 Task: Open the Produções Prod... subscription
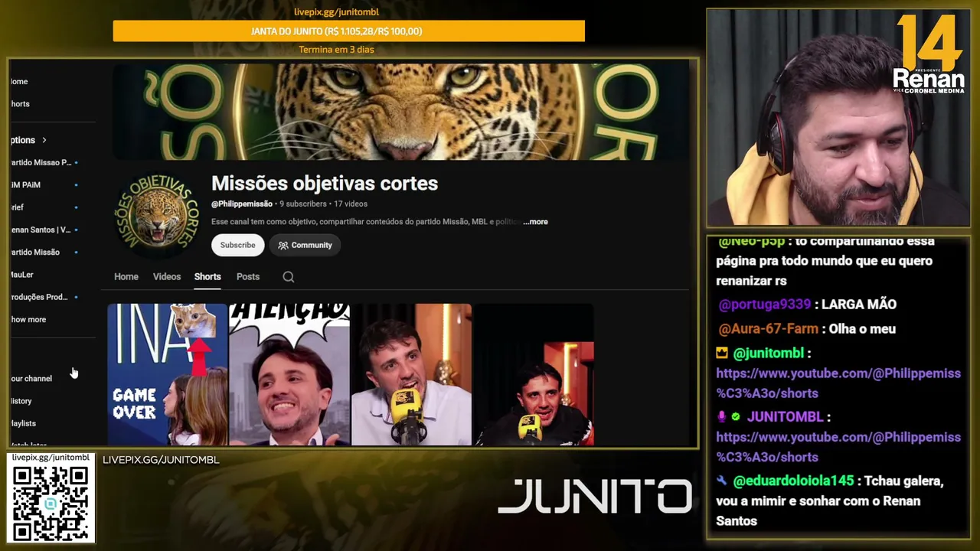tap(40, 297)
